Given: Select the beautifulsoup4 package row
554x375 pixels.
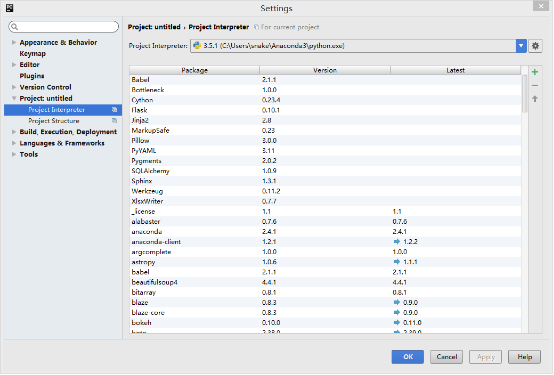Looking at the screenshot, I should (x=325, y=282).
